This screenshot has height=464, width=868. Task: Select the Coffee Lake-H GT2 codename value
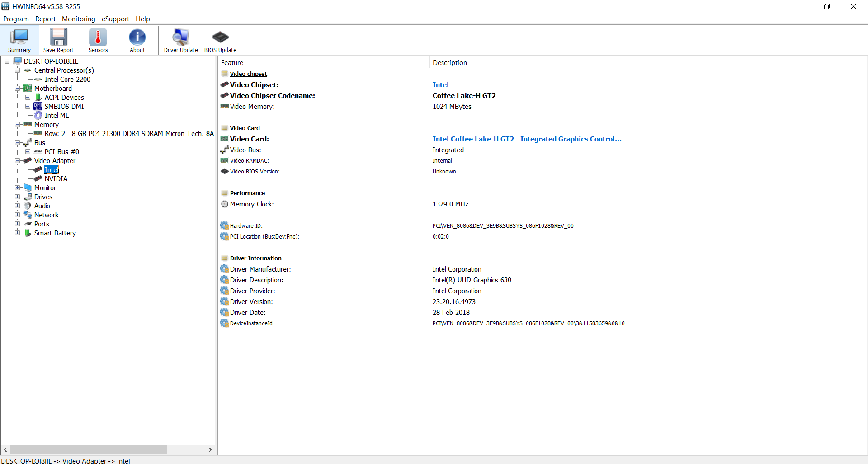pyautogui.click(x=464, y=96)
